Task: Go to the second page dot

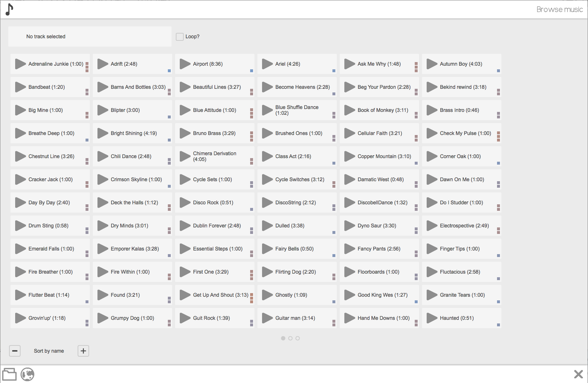Action: coord(290,338)
